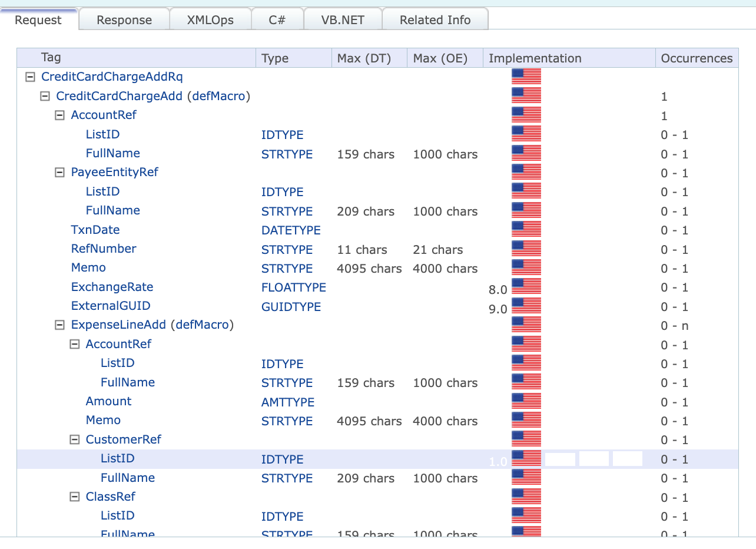This screenshot has height=549, width=756.
Task: Open the C# tab
Action: pos(277,20)
